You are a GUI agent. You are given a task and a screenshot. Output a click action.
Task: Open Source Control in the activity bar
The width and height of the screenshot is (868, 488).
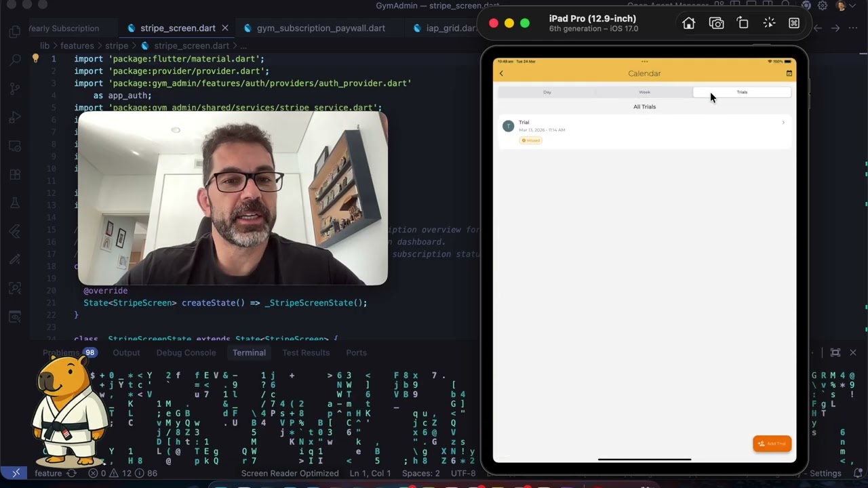click(x=15, y=89)
